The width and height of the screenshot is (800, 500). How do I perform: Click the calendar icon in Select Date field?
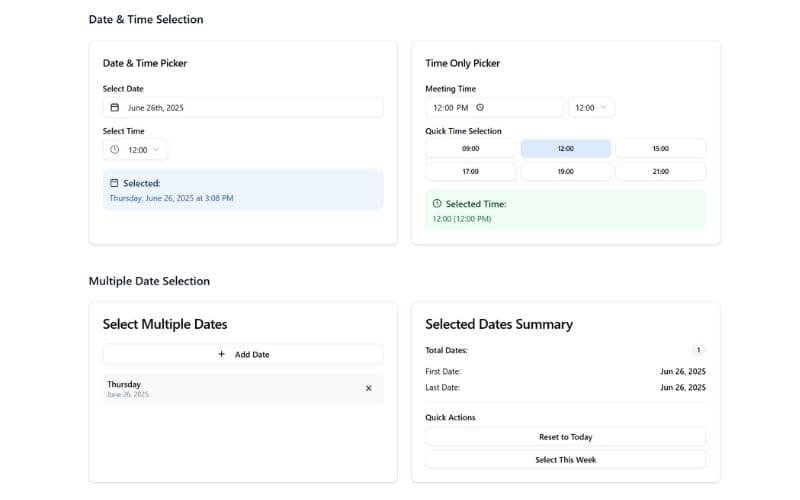point(115,107)
